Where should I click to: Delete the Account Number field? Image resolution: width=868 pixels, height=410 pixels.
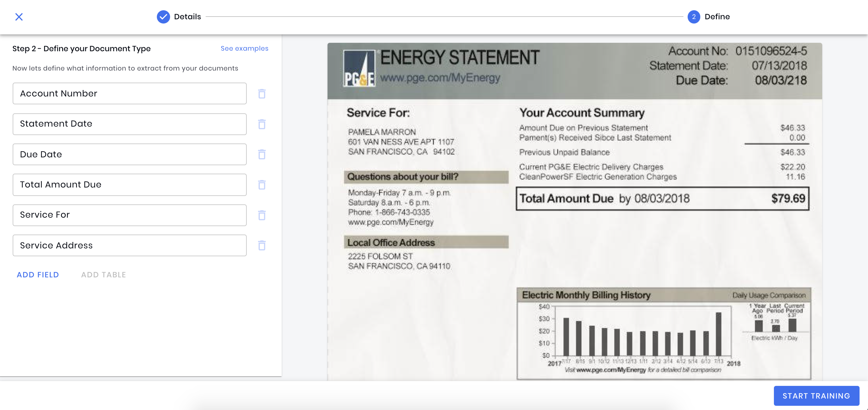coord(262,94)
